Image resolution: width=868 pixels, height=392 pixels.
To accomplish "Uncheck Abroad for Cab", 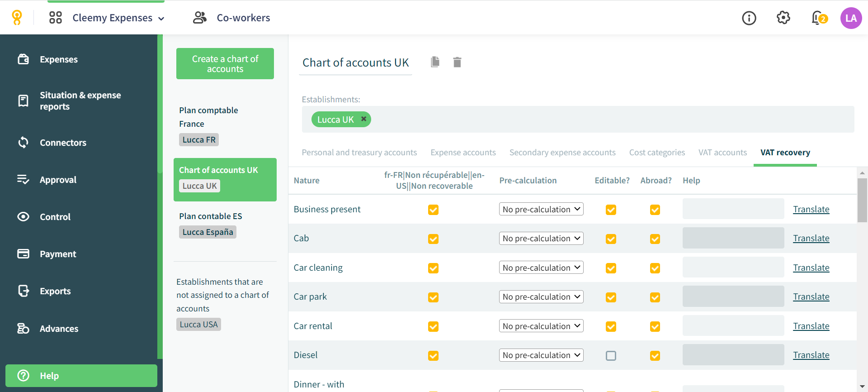I will click(655, 239).
